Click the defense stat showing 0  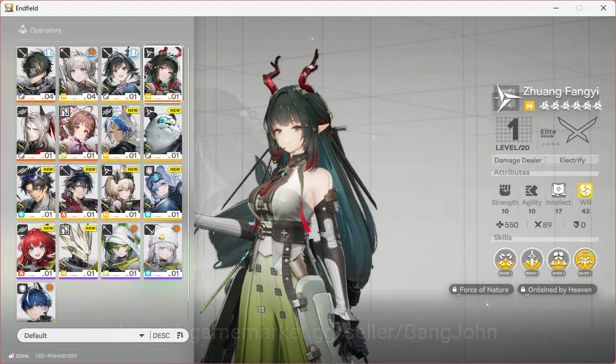point(579,225)
